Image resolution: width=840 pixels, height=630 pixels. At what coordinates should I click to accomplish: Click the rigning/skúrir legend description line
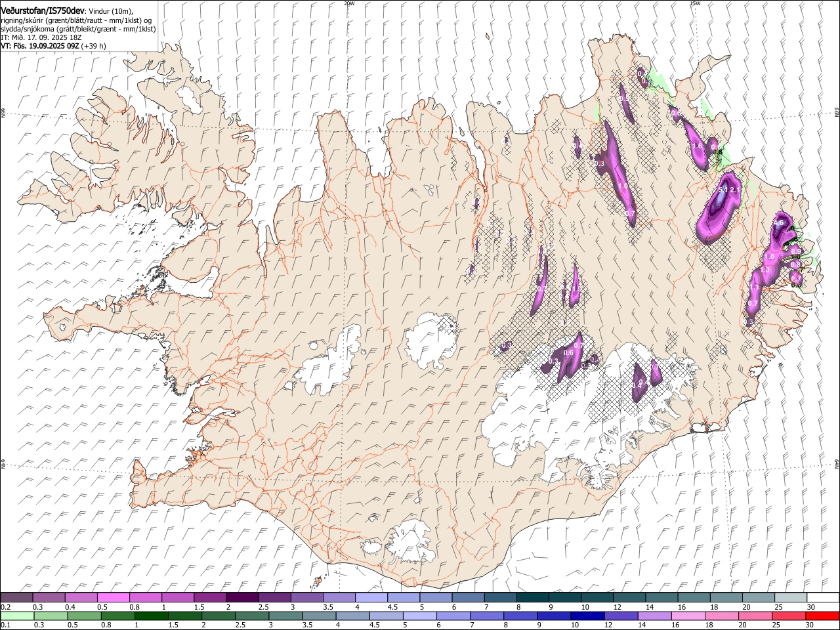(x=76, y=20)
